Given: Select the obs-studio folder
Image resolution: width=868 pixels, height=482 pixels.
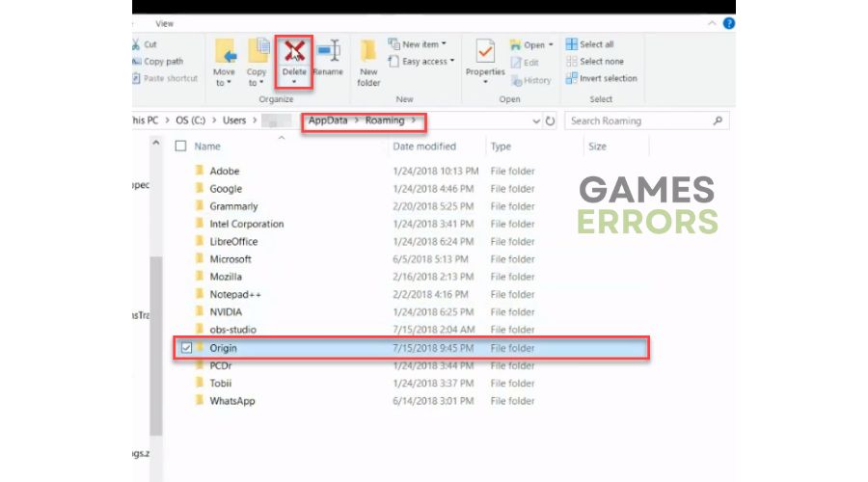Looking at the screenshot, I should (233, 330).
